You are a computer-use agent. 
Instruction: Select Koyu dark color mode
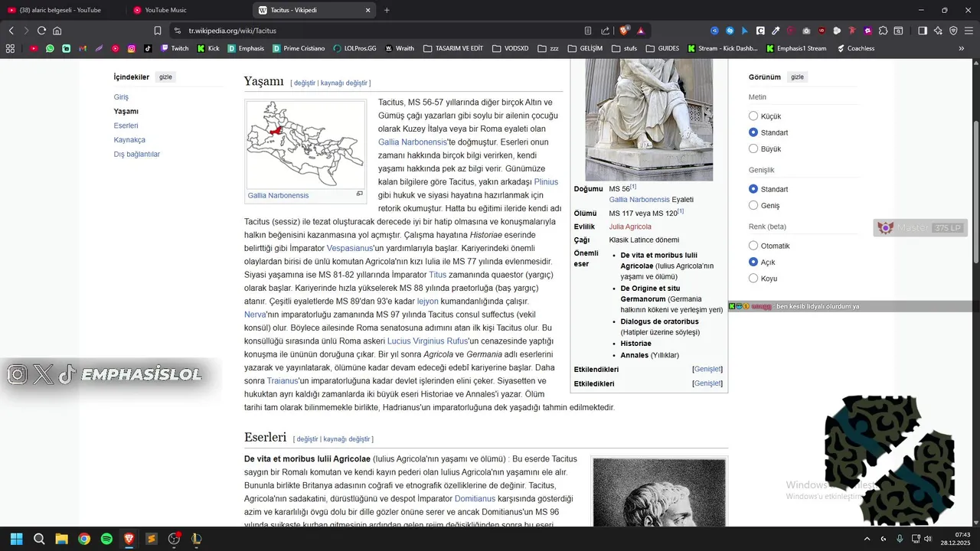point(753,279)
